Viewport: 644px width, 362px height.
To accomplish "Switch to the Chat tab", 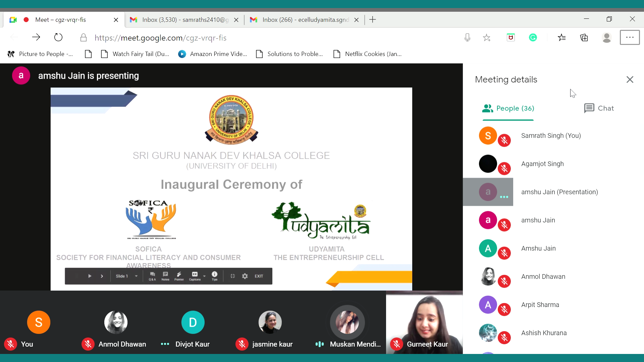I will click(599, 108).
